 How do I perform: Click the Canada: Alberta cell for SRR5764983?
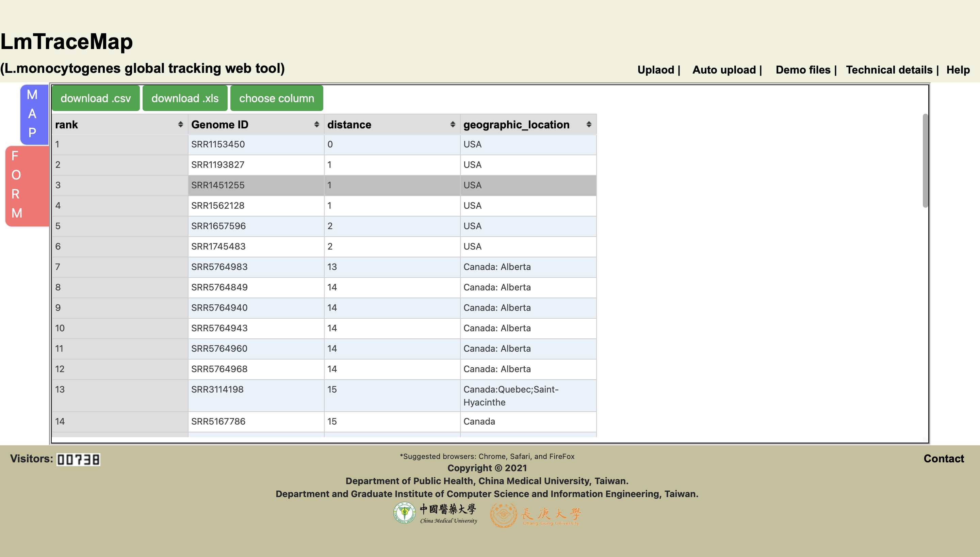(528, 267)
